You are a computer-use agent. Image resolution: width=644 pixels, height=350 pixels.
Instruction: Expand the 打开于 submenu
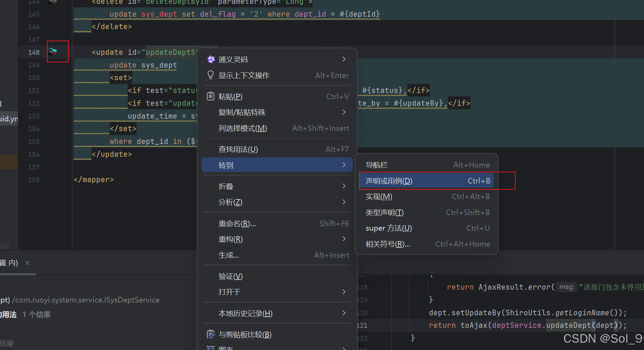point(344,292)
